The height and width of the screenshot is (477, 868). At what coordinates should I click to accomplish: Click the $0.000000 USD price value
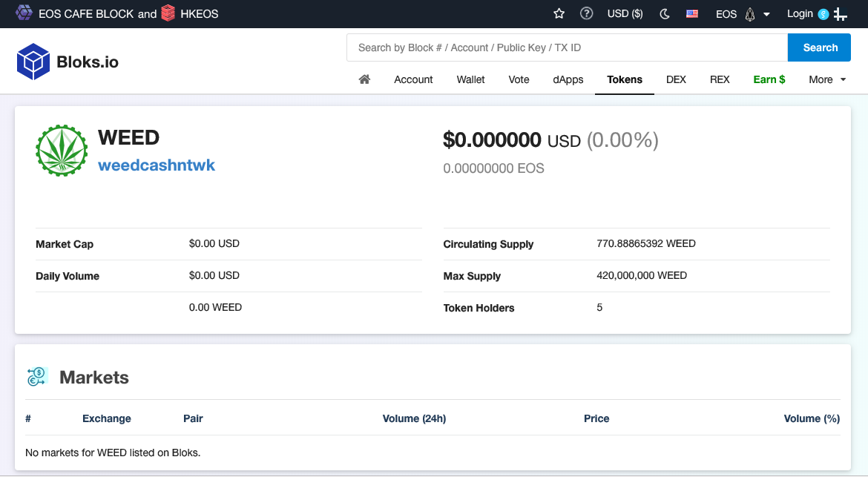pos(511,140)
